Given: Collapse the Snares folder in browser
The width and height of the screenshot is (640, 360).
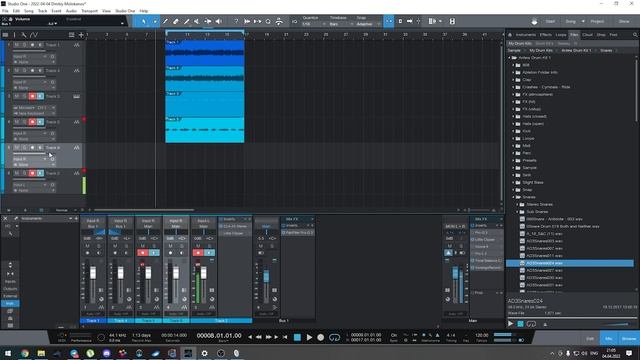Looking at the screenshot, I should 513,197.
